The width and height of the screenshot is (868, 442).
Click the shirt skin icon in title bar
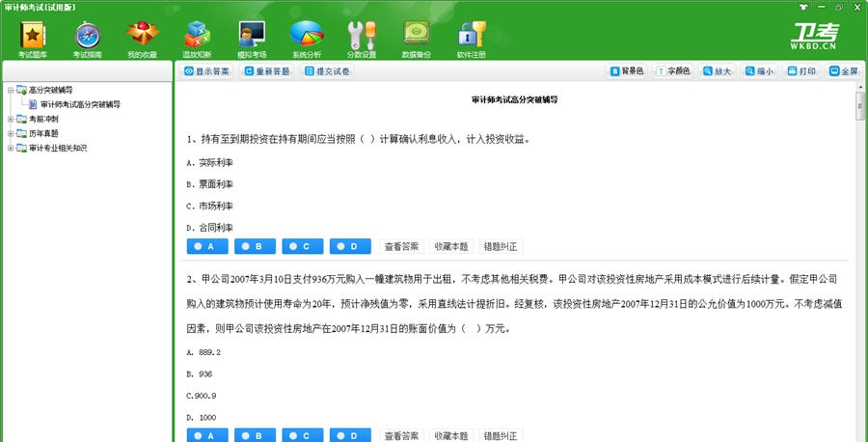[803, 7]
